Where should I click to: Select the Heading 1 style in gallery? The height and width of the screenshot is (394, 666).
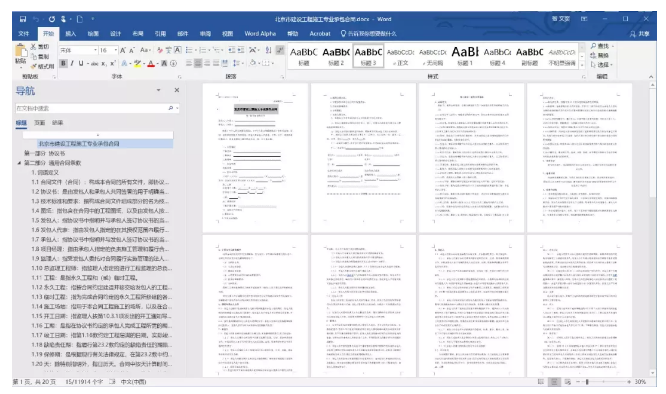click(x=465, y=56)
